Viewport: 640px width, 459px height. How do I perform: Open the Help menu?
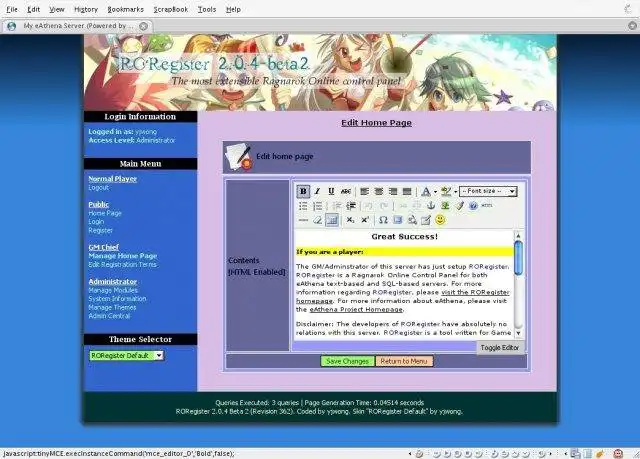point(233,9)
